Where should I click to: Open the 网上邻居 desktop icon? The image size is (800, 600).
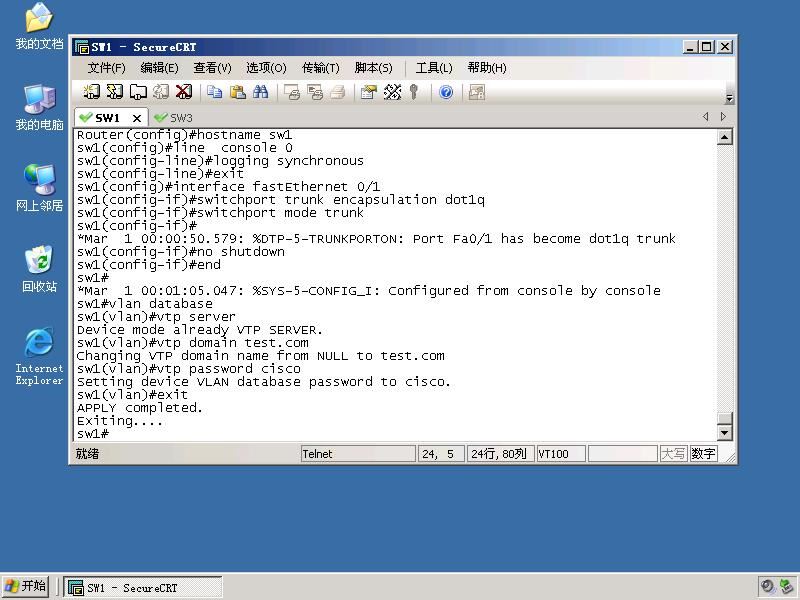coord(39,188)
